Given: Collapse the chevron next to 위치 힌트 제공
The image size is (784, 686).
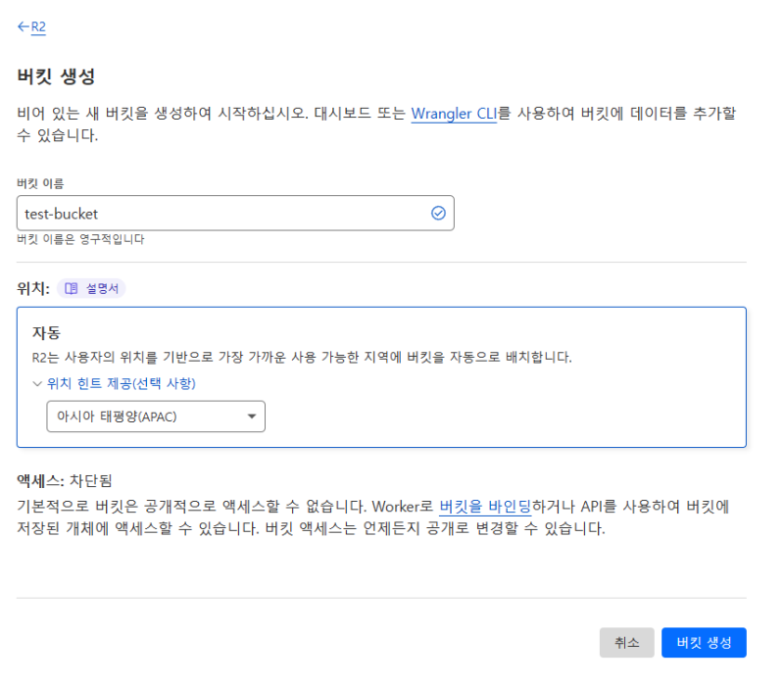Looking at the screenshot, I should click(37, 384).
